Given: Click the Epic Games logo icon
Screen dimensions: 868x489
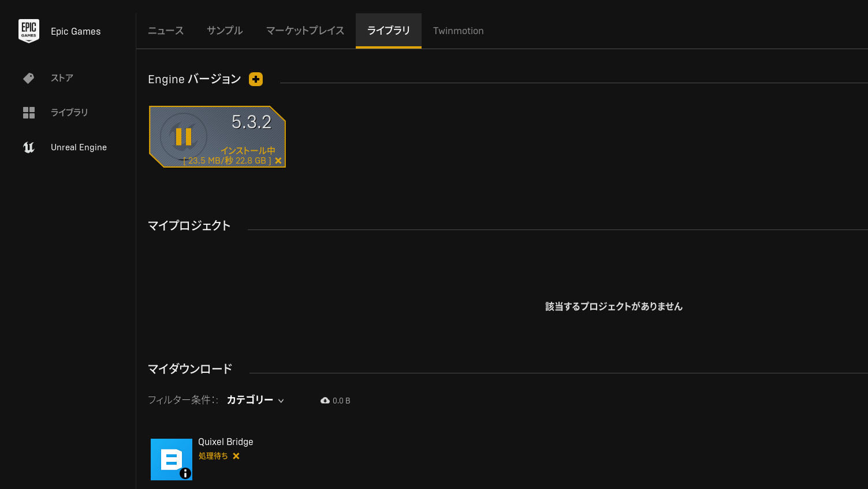Looking at the screenshot, I should [x=29, y=31].
